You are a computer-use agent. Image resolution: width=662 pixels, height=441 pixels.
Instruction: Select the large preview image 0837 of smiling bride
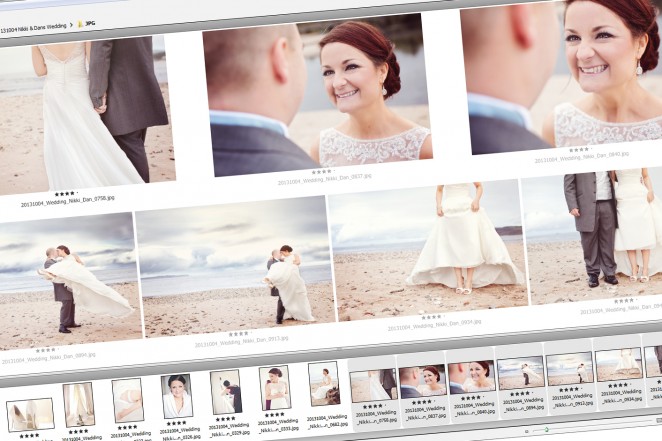pyautogui.click(x=317, y=95)
